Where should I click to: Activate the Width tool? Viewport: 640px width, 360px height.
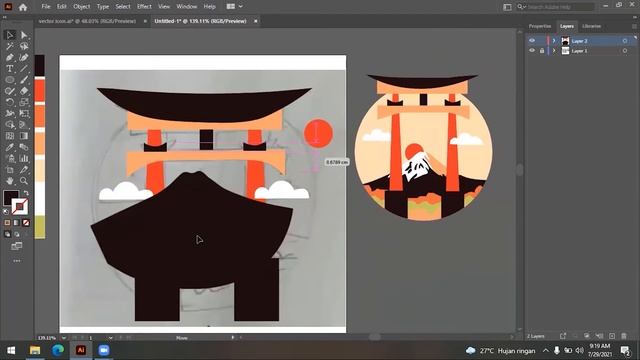pyautogui.click(x=10, y=113)
